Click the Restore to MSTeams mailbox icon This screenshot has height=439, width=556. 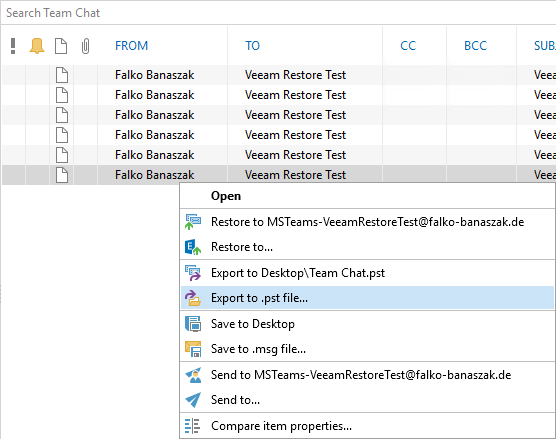pos(193,222)
